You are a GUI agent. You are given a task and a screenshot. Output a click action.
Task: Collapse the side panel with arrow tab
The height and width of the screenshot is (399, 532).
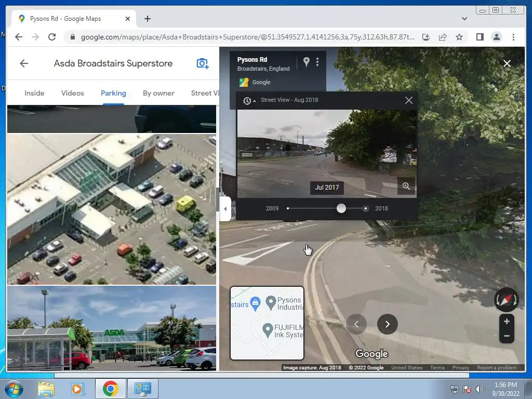click(x=225, y=209)
